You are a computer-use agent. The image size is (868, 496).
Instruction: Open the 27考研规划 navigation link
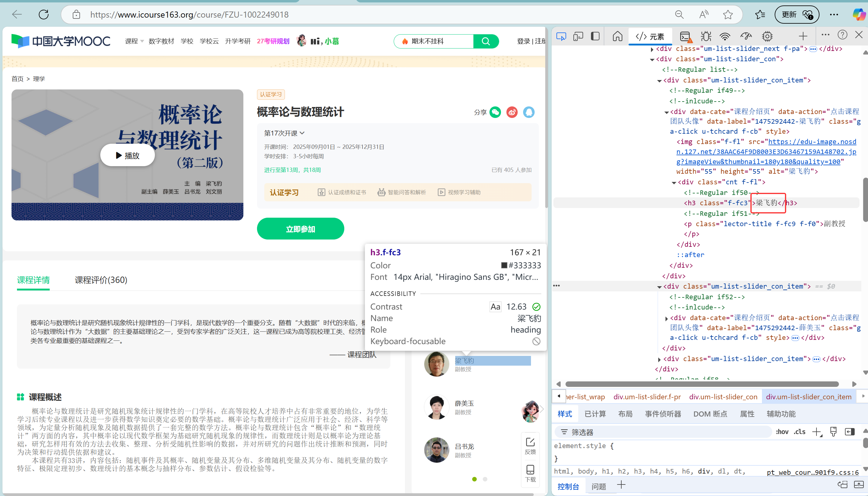pyautogui.click(x=273, y=41)
